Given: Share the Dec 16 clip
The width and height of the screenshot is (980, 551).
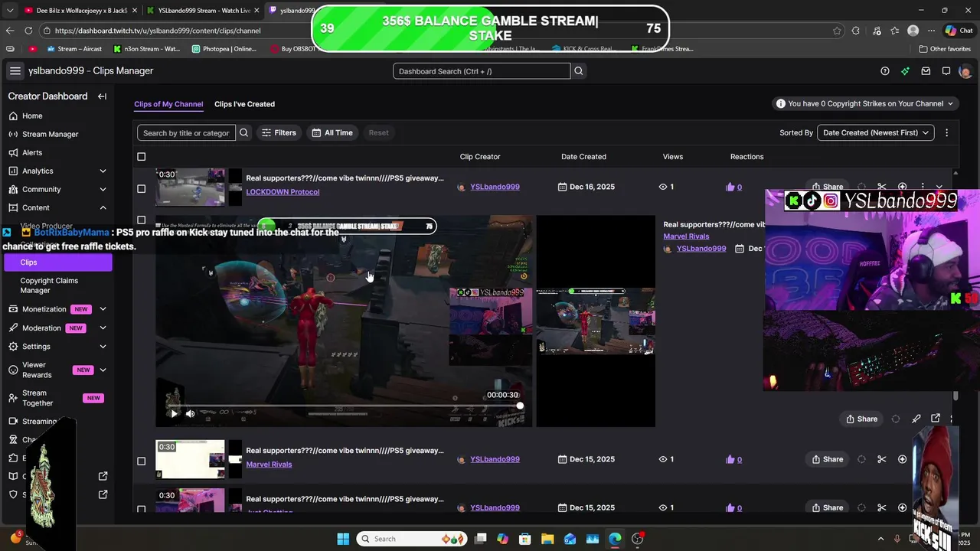Looking at the screenshot, I should (828, 187).
